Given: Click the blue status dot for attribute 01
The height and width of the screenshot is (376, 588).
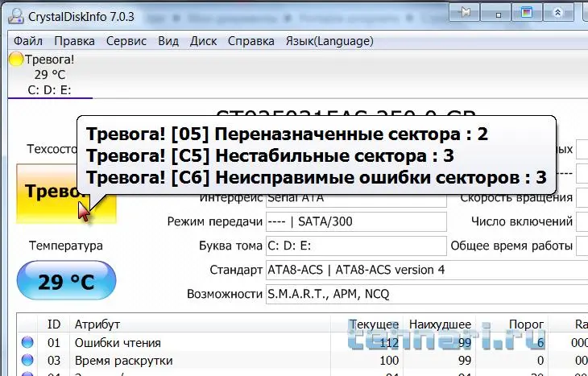Looking at the screenshot, I should pos(27,342).
